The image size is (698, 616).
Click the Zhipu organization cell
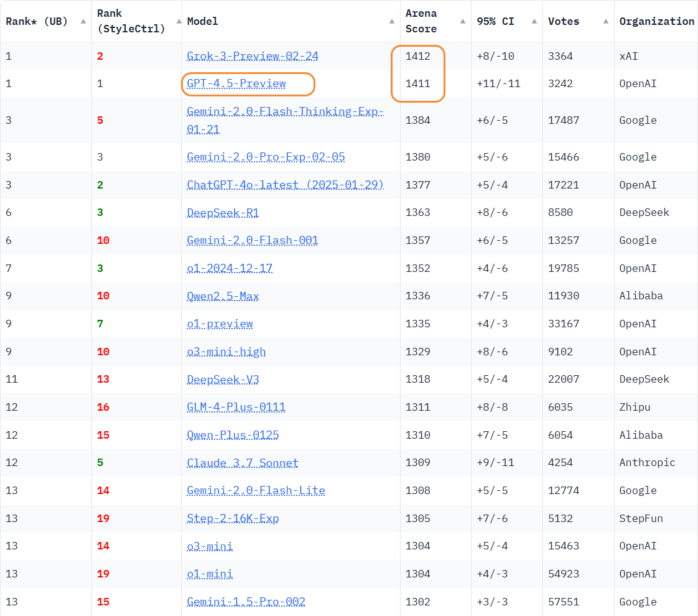pos(635,408)
